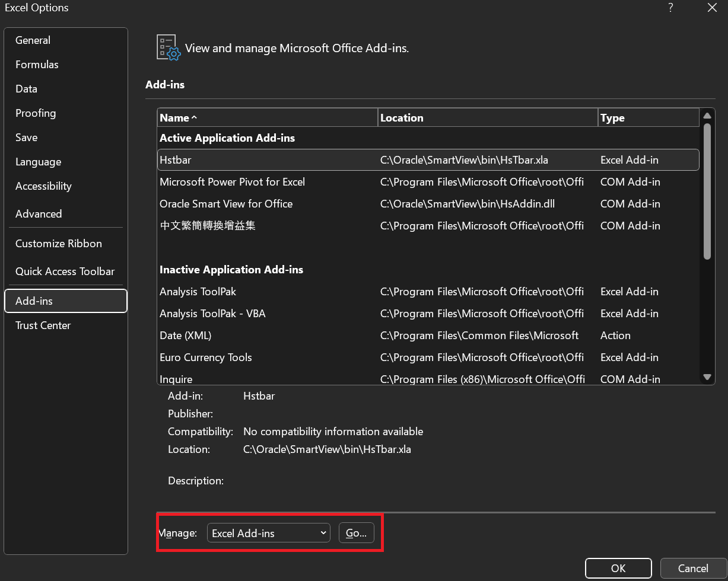Confirm with the OK button
The width and height of the screenshot is (728, 581).
pos(618,569)
